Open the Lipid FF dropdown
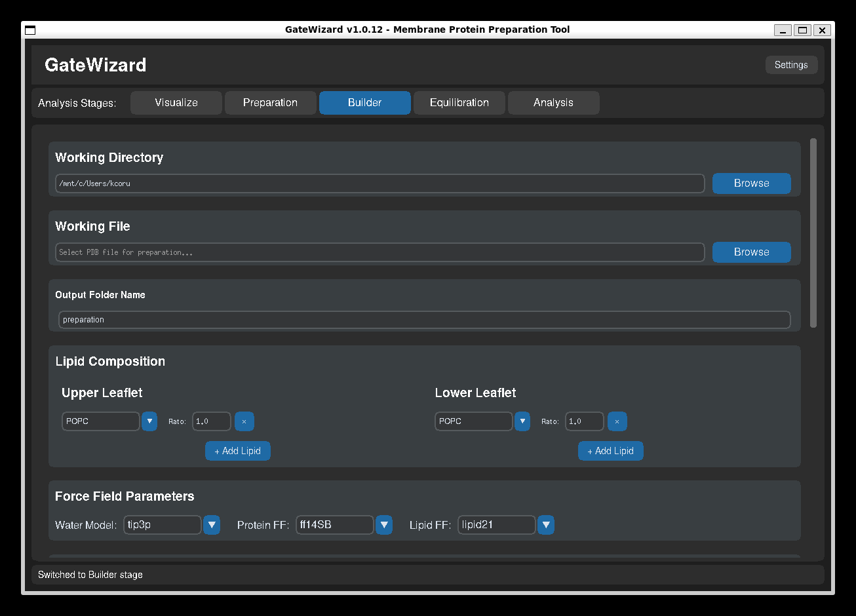Viewport: 856px width, 616px height. coord(545,525)
